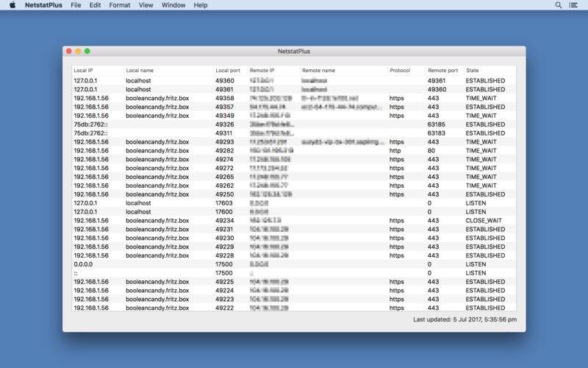The height and width of the screenshot is (368, 588).
Task: Click the CLOSE_WAIT state cell
Action: point(484,220)
